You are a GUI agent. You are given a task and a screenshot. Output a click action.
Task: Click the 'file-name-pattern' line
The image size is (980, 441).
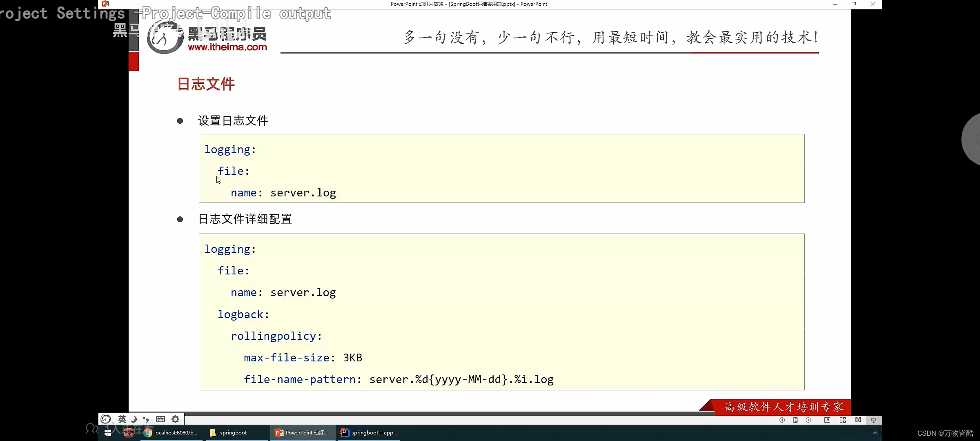point(399,379)
